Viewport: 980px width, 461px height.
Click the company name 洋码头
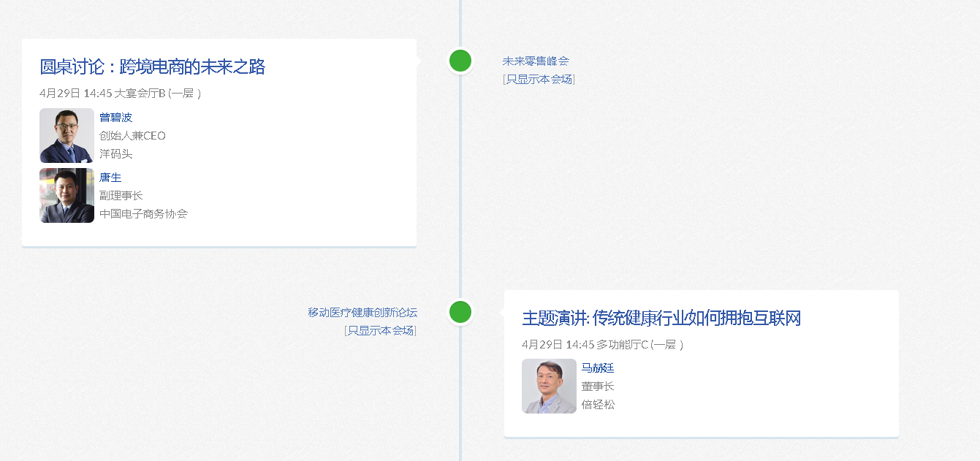[x=115, y=154]
